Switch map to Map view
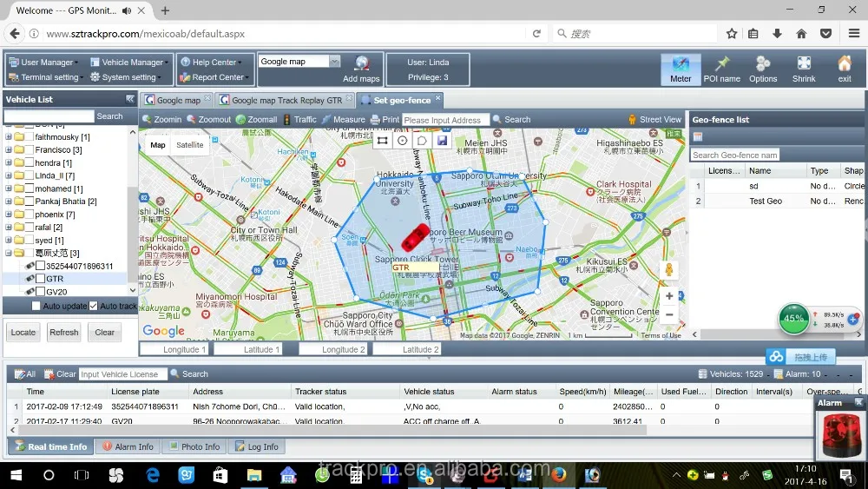Image resolution: width=868 pixels, height=489 pixels. point(158,145)
